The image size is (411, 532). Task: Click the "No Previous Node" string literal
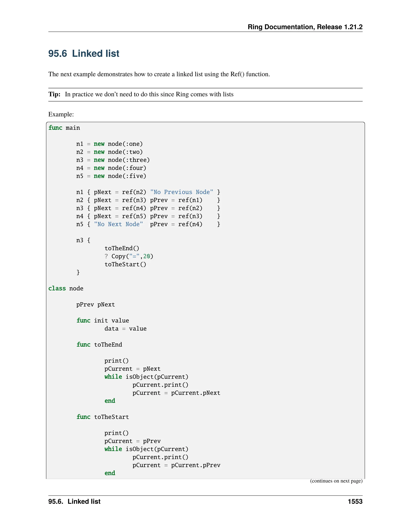click(182, 192)
